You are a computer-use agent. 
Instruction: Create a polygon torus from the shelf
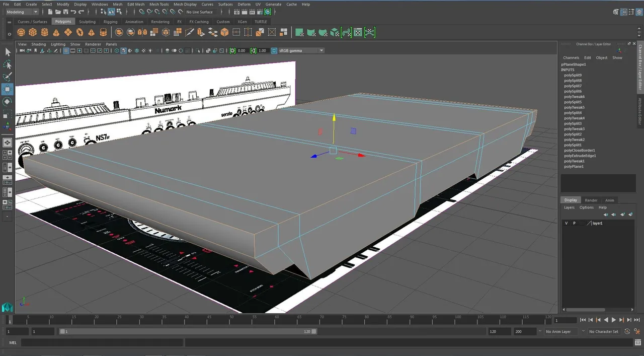click(79, 32)
